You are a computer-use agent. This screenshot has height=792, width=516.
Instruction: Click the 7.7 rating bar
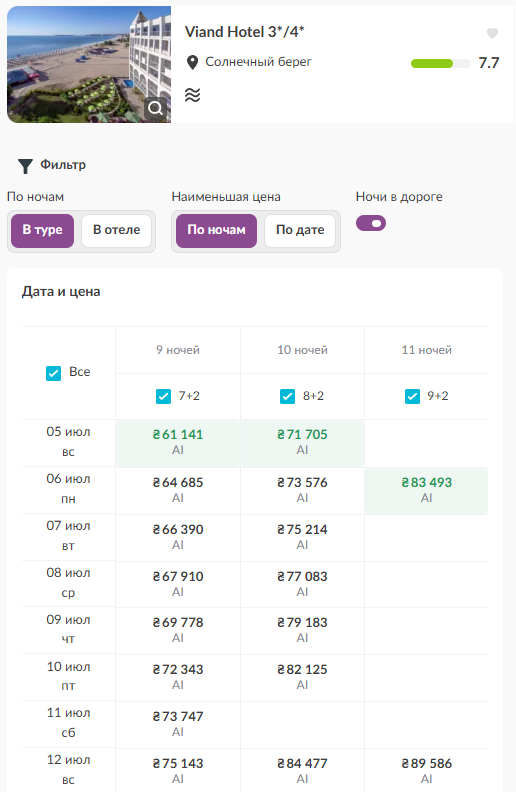pyautogui.click(x=440, y=63)
